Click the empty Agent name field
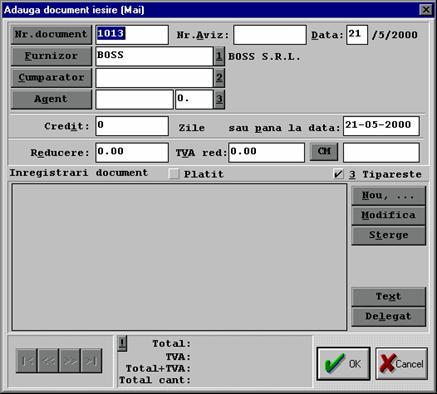Image resolution: width=437 pixels, height=394 pixels. [x=134, y=99]
